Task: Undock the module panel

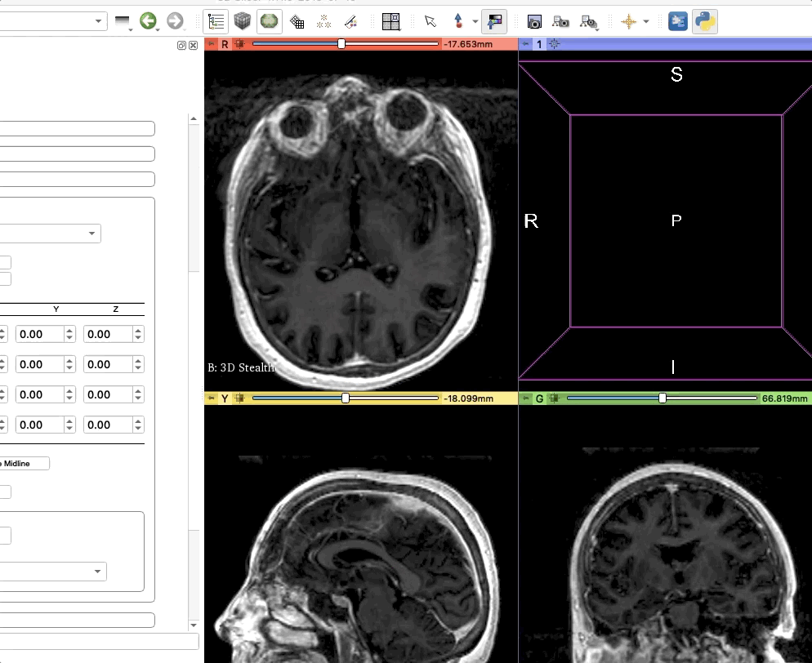Action: click(181, 46)
